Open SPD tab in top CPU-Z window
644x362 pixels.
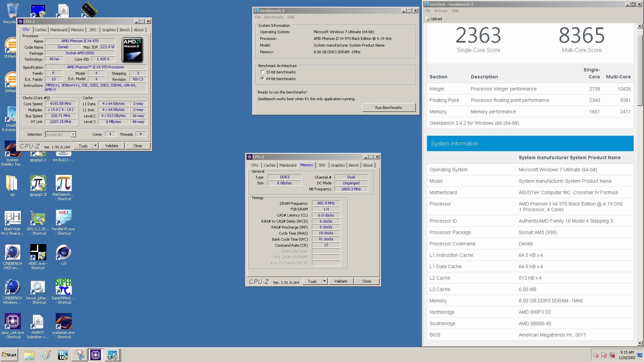pyautogui.click(x=93, y=30)
